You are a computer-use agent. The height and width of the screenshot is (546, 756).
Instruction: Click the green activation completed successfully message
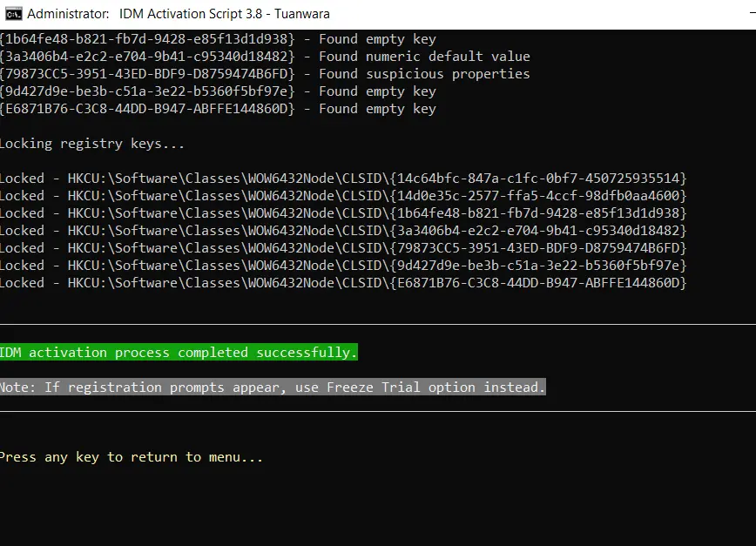click(179, 353)
